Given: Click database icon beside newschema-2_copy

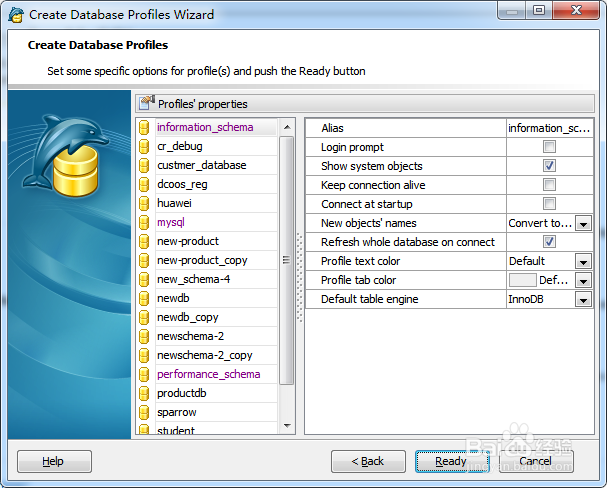Looking at the screenshot, I should (144, 355).
